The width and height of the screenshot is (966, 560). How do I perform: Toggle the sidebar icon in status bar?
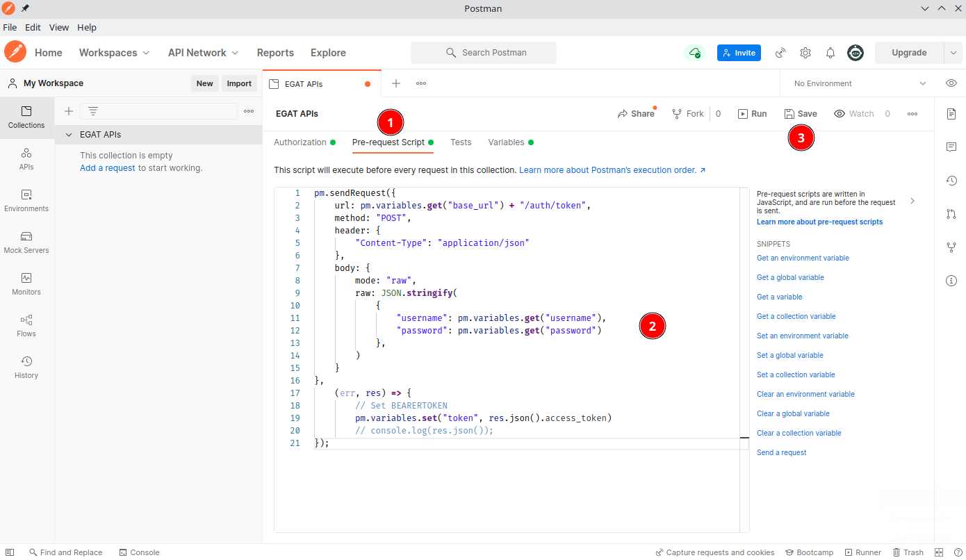10,552
